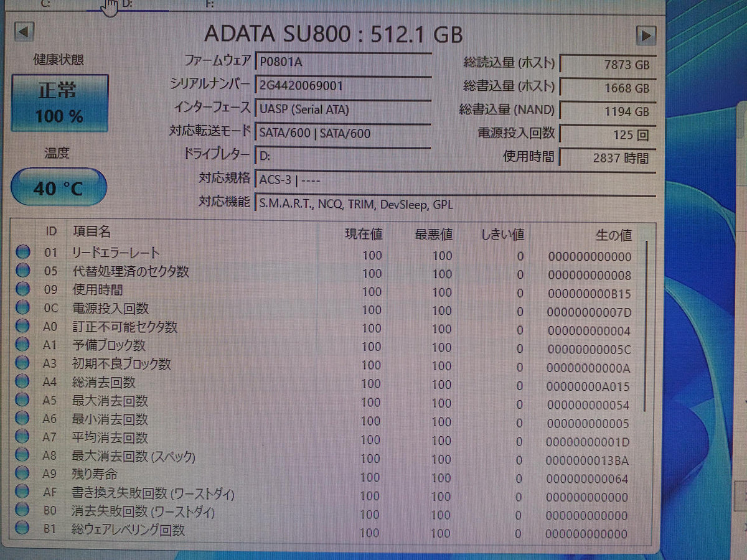Click the standard field ACS-3
The height and width of the screenshot is (560, 747).
click(455, 179)
